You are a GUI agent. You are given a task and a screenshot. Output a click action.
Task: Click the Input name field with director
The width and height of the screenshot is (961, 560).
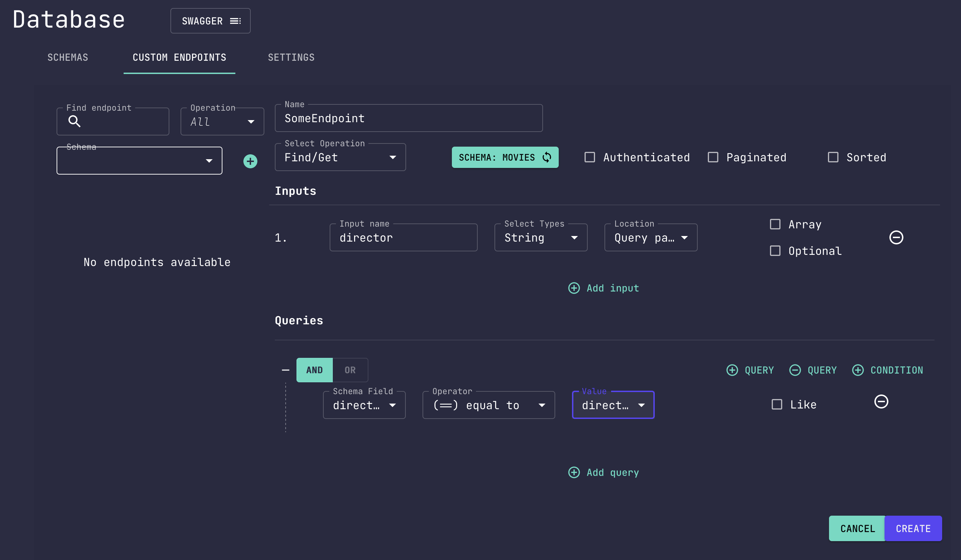[403, 237]
